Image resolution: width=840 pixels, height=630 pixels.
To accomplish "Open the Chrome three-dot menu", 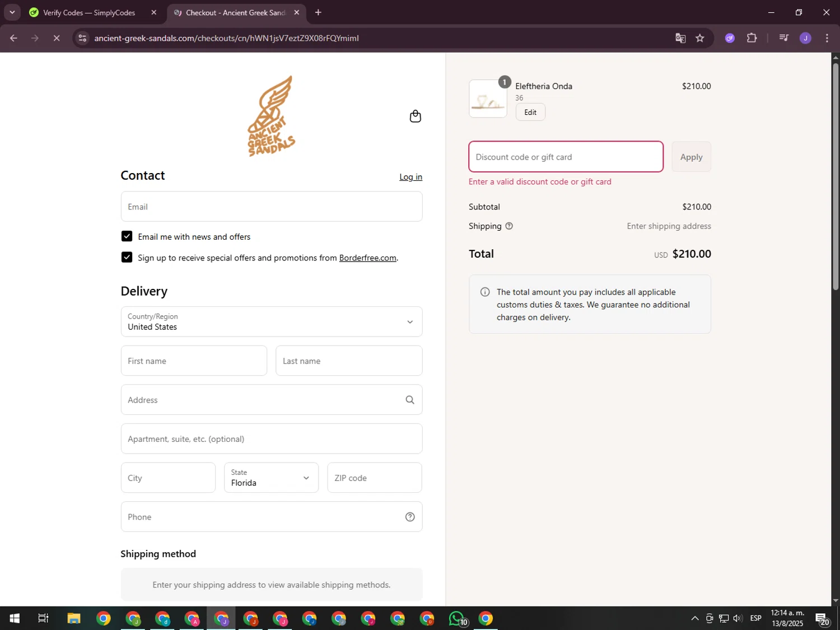I will click(x=827, y=38).
